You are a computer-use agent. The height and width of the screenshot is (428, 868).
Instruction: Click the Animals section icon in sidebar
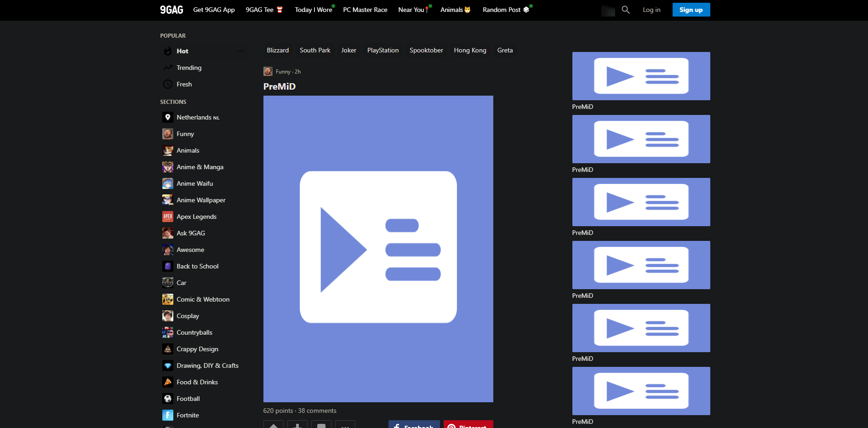coord(168,150)
